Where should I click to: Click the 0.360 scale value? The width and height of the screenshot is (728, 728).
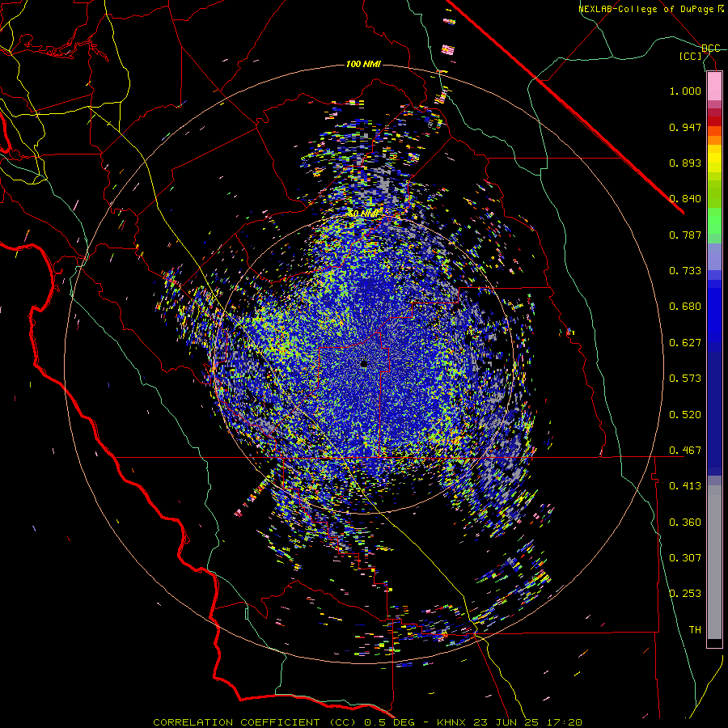coord(685,523)
